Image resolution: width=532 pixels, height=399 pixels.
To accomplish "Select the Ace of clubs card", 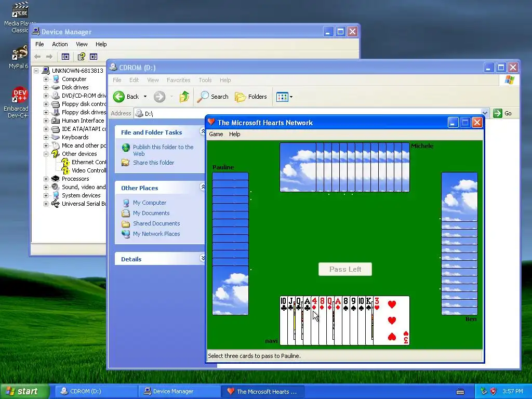I will coord(307,320).
